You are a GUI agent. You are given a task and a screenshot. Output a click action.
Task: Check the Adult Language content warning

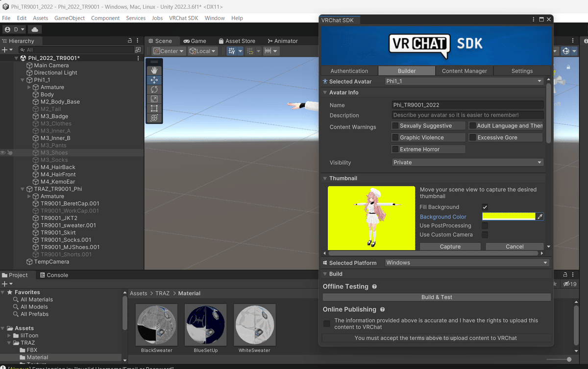point(473,126)
